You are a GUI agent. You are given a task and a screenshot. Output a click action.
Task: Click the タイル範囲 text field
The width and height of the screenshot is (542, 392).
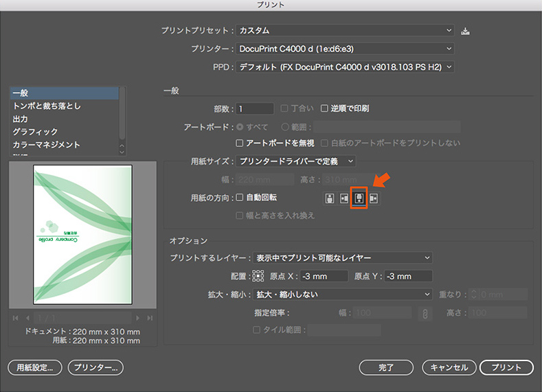pos(344,330)
